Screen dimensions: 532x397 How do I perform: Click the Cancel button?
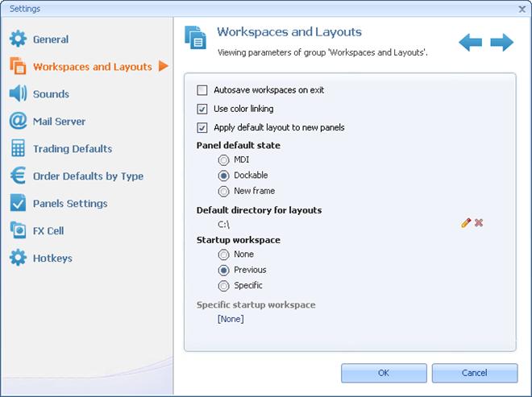(x=474, y=373)
